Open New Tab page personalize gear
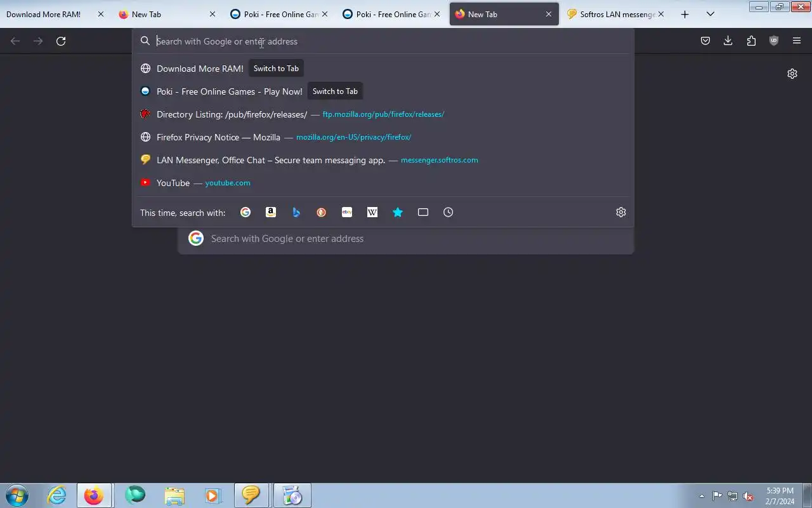Viewport: 812px width, 508px height. pyautogui.click(x=792, y=74)
